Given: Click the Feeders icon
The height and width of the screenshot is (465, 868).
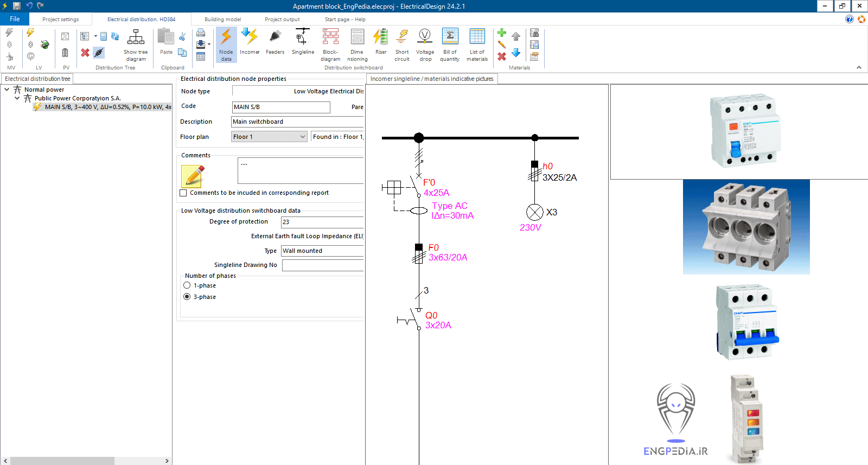Looking at the screenshot, I should tap(275, 43).
